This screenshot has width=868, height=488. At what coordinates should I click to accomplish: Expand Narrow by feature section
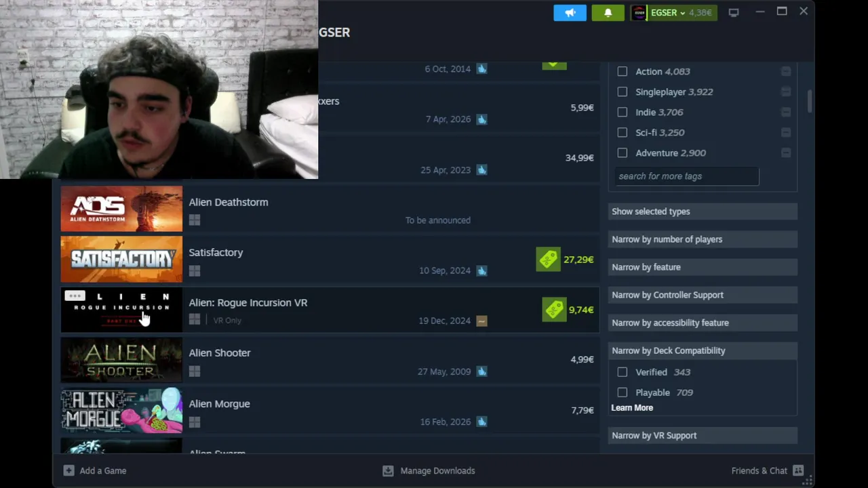click(x=703, y=267)
